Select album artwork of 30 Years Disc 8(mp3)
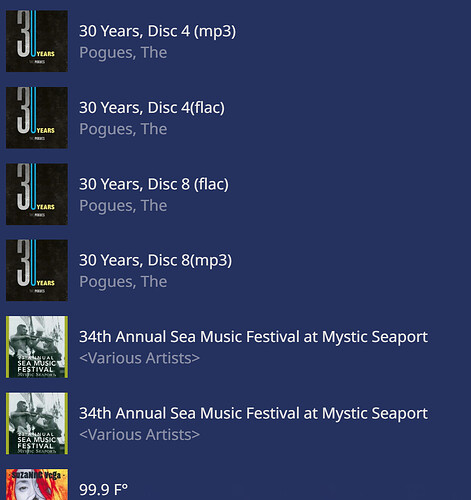This screenshot has width=471, height=500. tap(37, 270)
